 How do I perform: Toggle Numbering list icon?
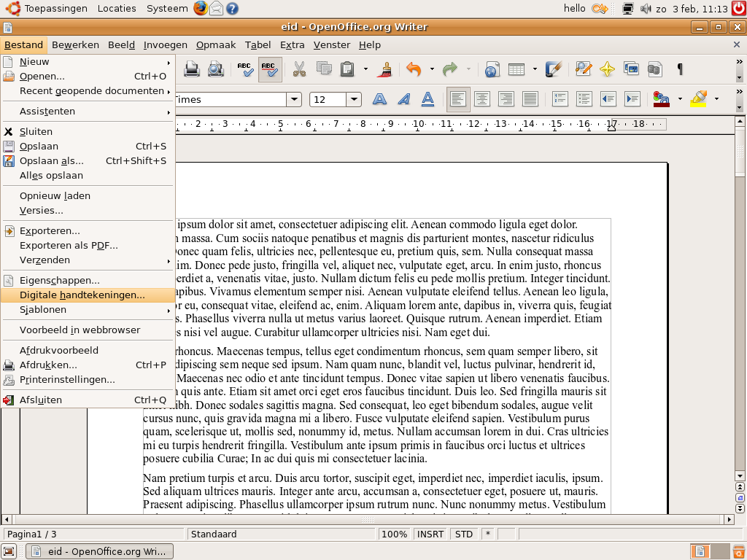[560, 99]
